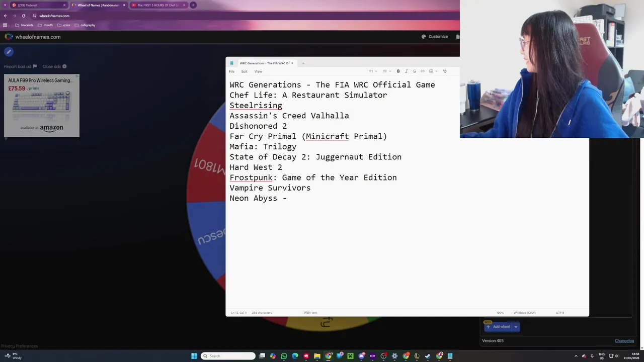Click the wheelofnames.com logo

point(33,37)
